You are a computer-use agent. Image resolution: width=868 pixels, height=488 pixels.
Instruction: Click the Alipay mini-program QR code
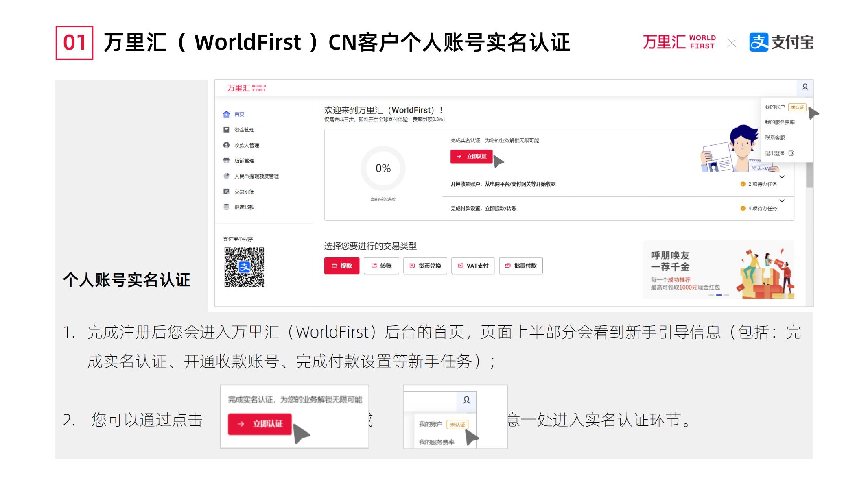pyautogui.click(x=244, y=267)
